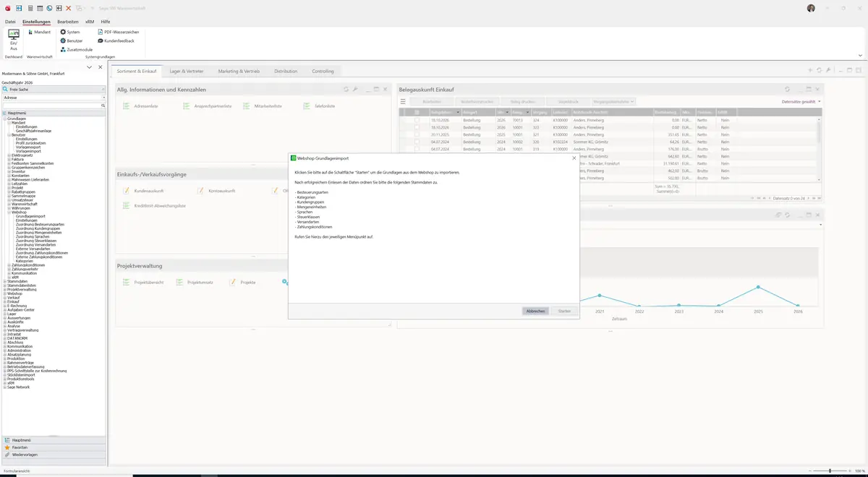Select Grundlagenimport under Webshop
This screenshot has width=868, height=477.
pos(30,216)
